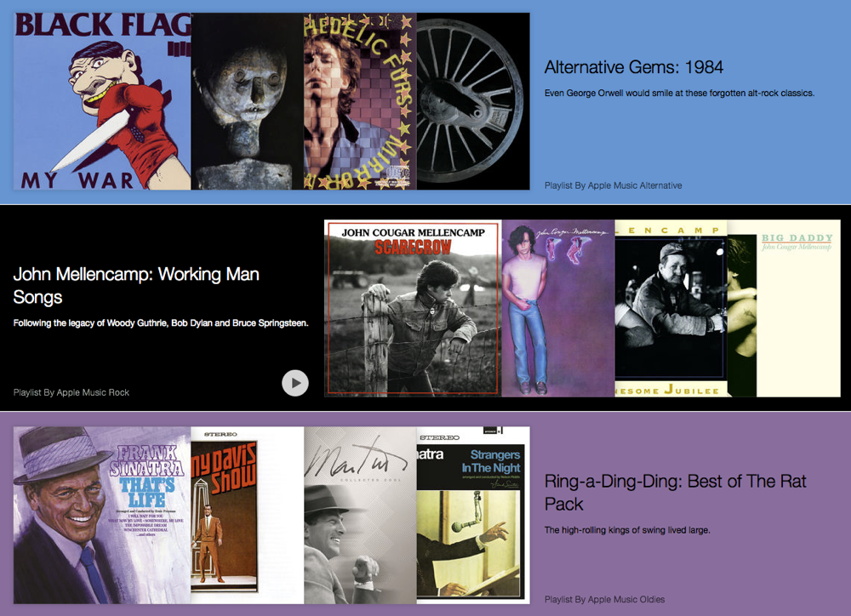Play the John Mellencamp Working Man Songs playlist
The height and width of the screenshot is (616, 851).
[295, 383]
